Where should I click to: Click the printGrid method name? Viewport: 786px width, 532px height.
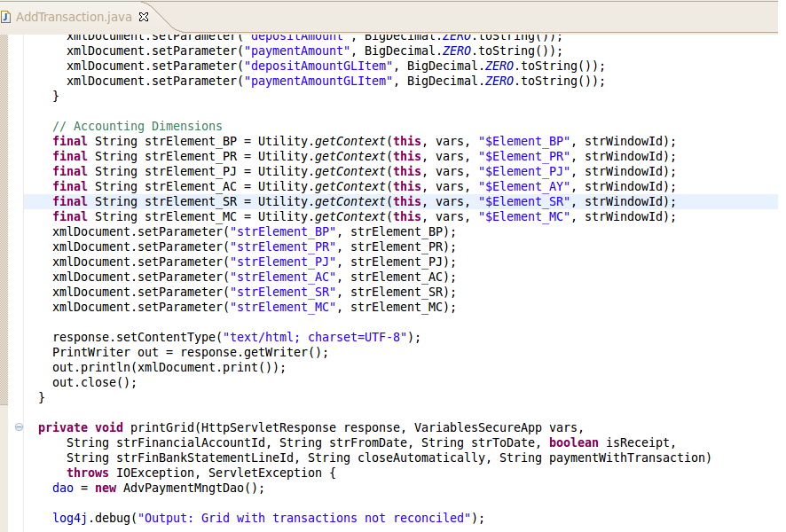click(x=164, y=427)
